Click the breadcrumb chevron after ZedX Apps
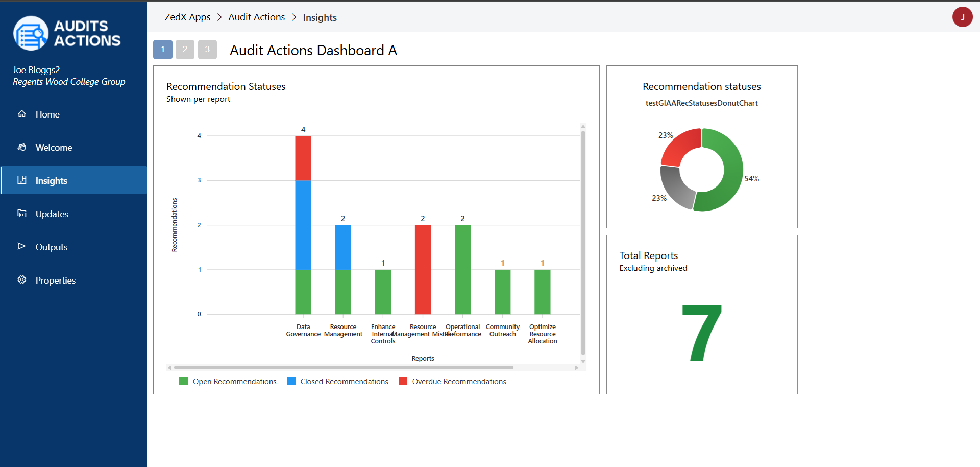The height and width of the screenshot is (467, 980). pos(219,17)
